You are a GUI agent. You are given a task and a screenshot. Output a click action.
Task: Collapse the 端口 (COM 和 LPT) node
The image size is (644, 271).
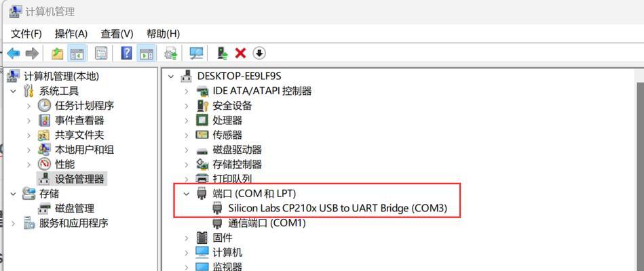point(187,193)
